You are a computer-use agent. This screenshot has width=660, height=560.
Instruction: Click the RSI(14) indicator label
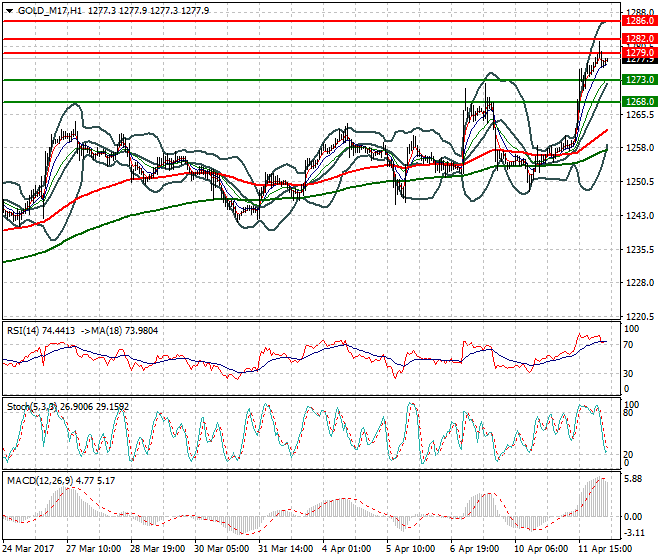coord(23,331)
